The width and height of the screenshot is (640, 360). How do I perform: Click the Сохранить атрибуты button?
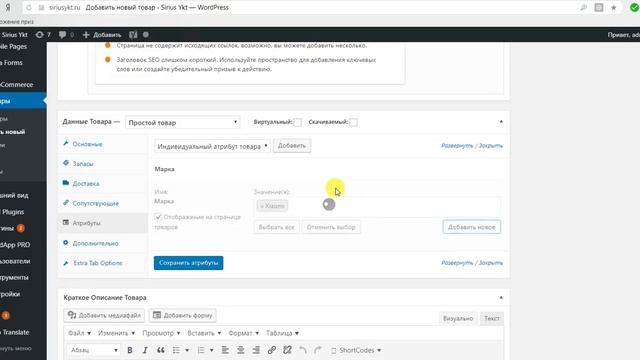coord(189,263)
